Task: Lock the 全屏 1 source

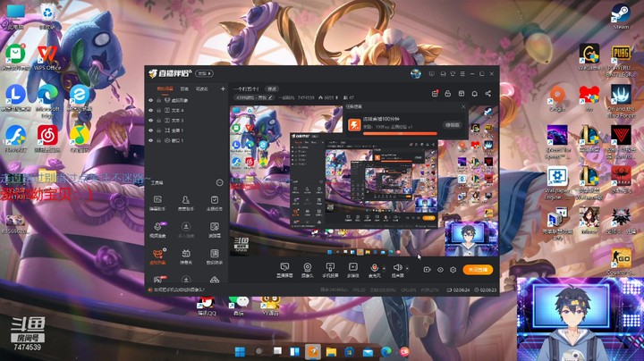Action: (158, 130)
